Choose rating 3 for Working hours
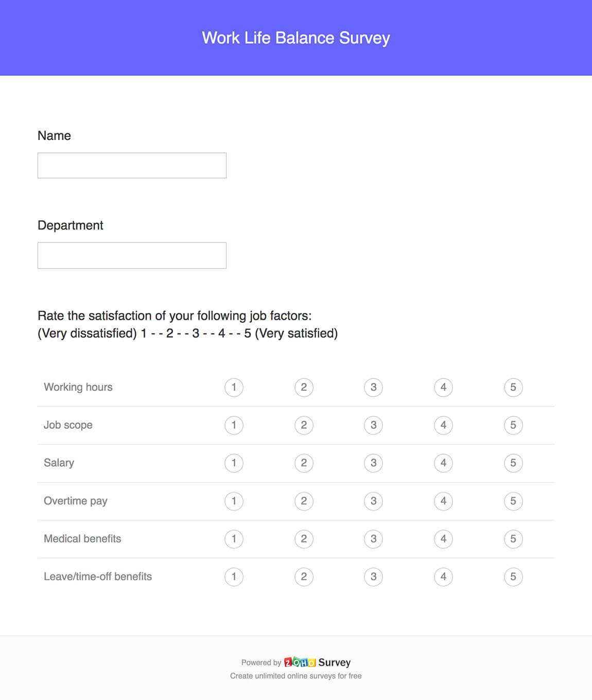Screen dimensions: 592x700 click(373, 387)
